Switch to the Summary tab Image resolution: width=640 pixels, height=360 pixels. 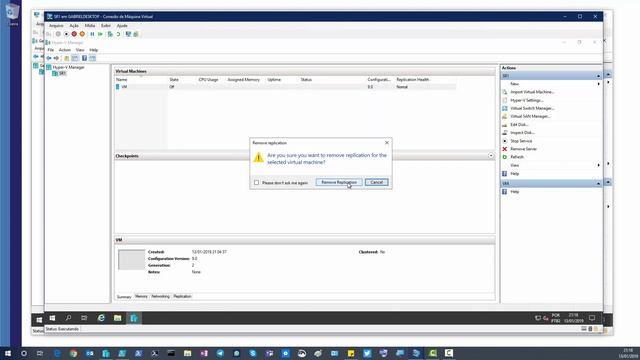(124, 297)
